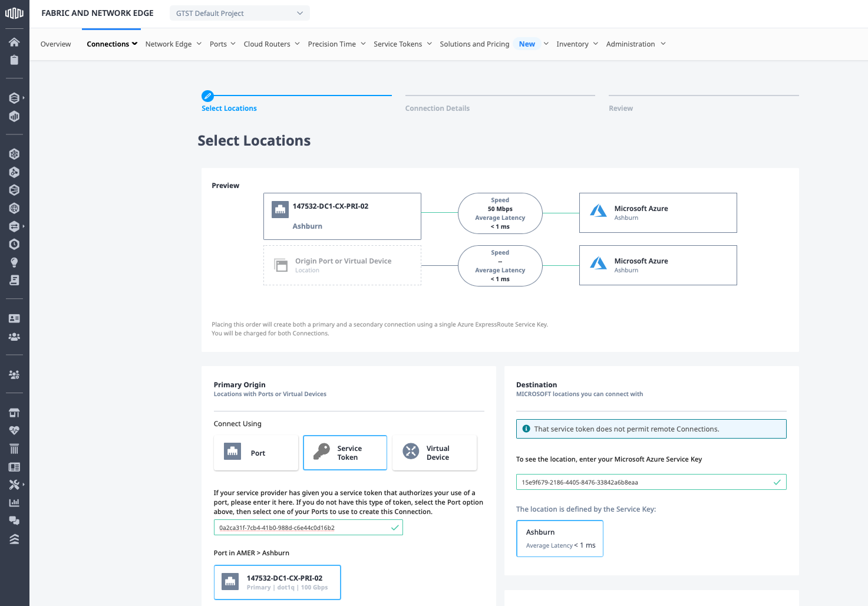Screen dimensions: 868x606
Task: Select Port as the connect using option
Action: click(256, 453)
